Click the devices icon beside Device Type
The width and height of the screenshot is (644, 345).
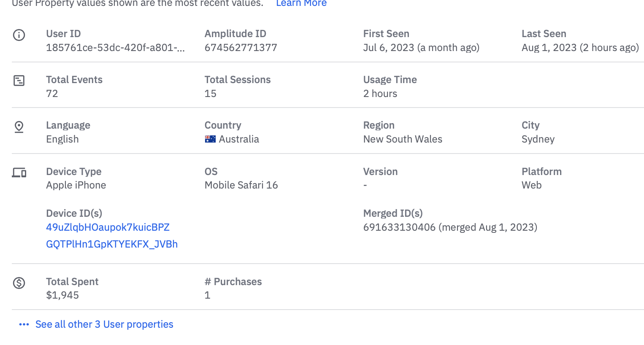[19, 172]
